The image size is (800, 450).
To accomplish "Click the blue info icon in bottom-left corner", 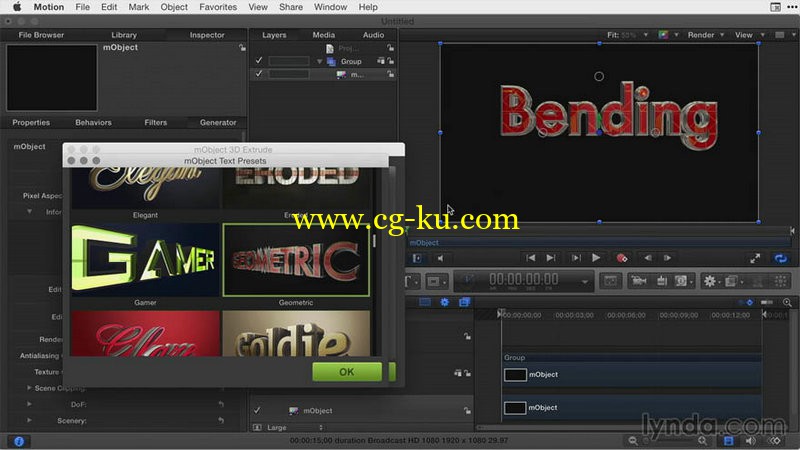I will (19, 441).
